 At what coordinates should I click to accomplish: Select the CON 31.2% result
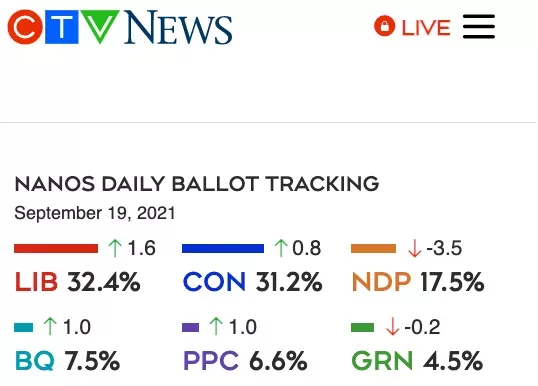click(253, 282)
